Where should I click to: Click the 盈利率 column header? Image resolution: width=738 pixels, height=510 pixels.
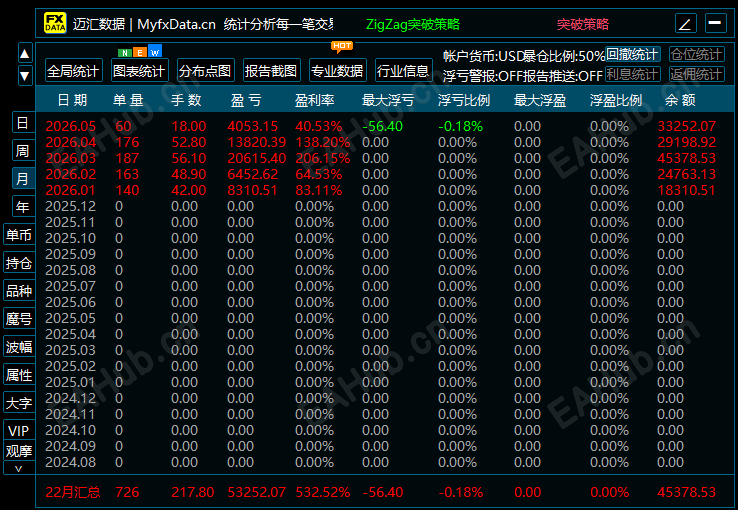tap(314, 100)
